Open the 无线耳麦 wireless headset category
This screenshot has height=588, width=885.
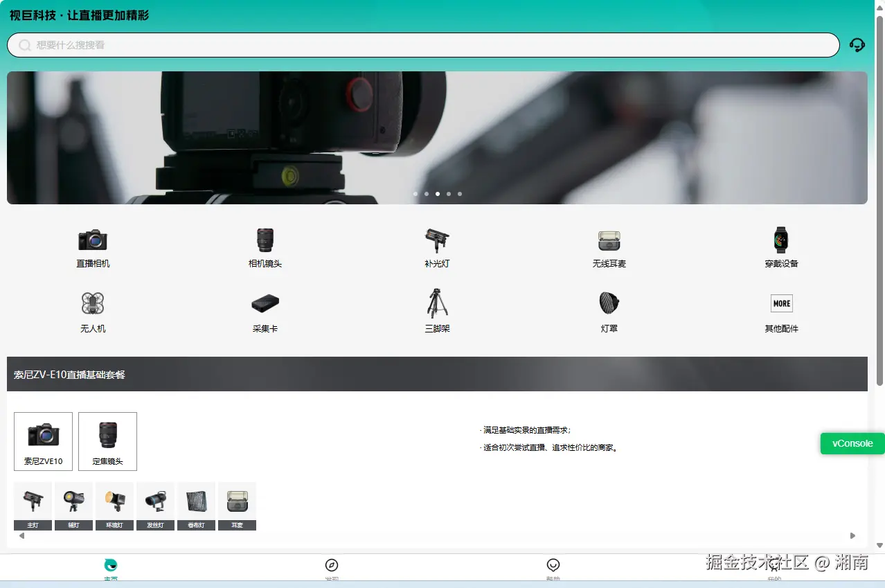click(x=609, y=248)
